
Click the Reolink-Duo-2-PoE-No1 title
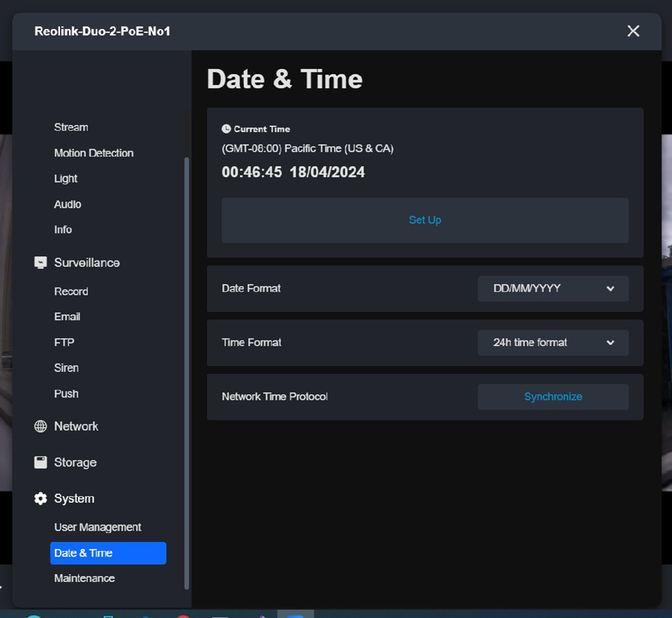coord(103,31)
